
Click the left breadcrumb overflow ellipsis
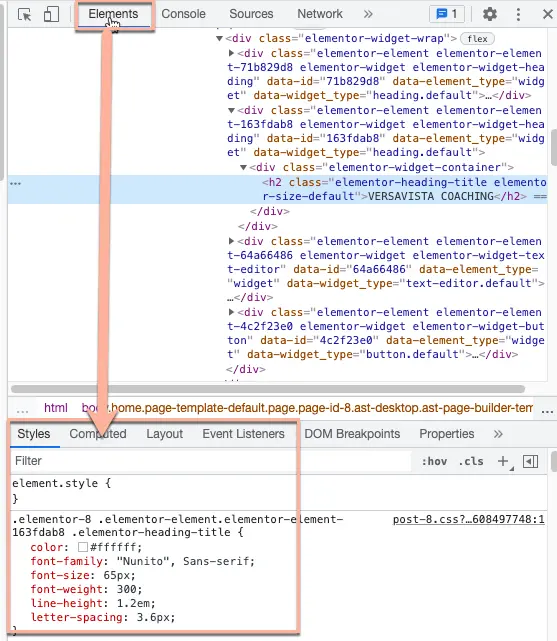[x=22, y=410]
